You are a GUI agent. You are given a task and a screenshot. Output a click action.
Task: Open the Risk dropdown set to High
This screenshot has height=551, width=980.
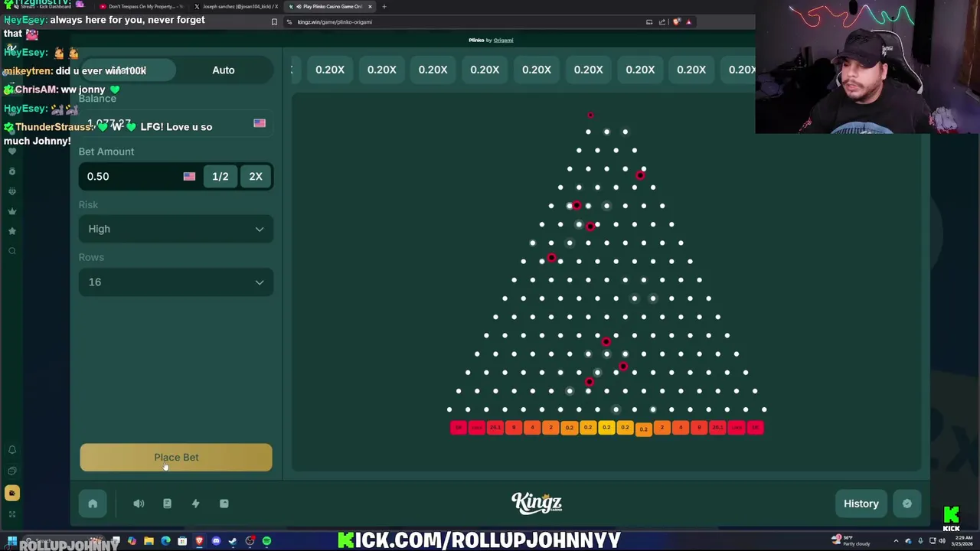176,229
